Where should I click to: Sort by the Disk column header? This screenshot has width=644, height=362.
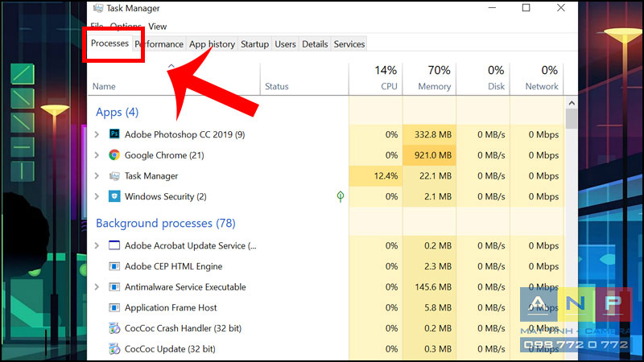click(483, 79)
